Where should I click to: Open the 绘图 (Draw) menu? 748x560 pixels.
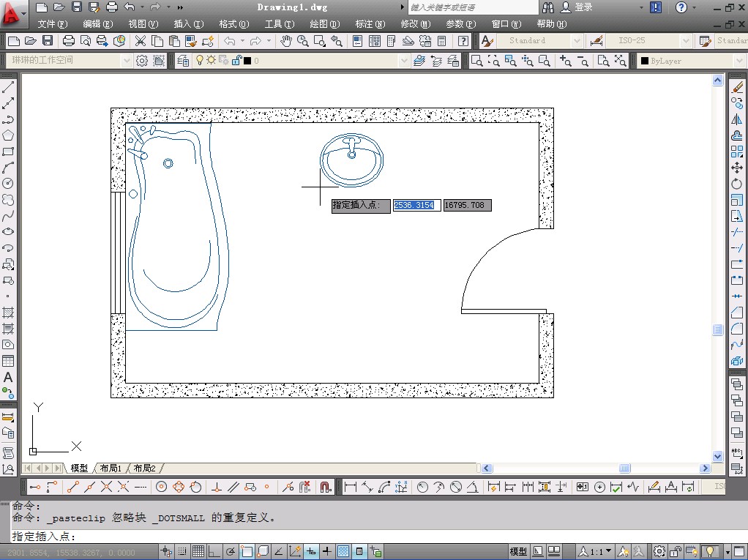click(324, 23)
